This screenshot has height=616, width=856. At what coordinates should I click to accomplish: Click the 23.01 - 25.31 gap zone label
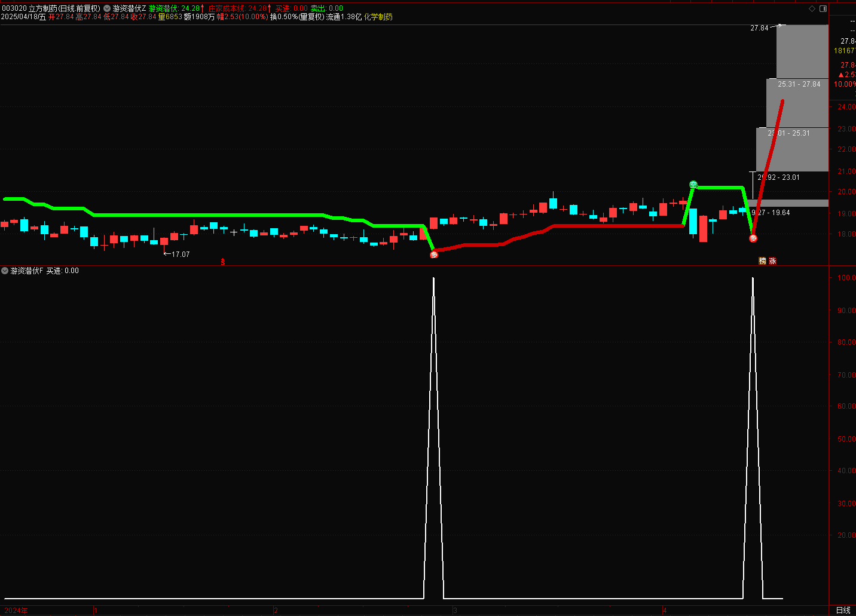(x=788, y=133)
